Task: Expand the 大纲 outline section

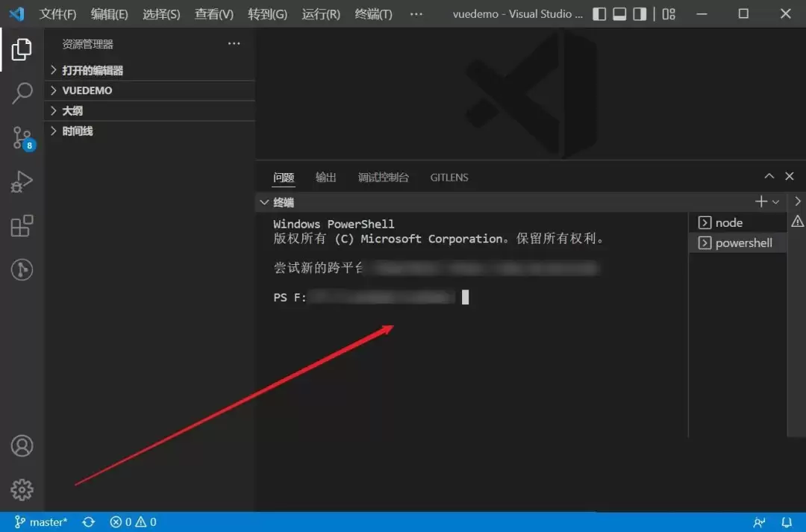Action: [x=149, y=110]
